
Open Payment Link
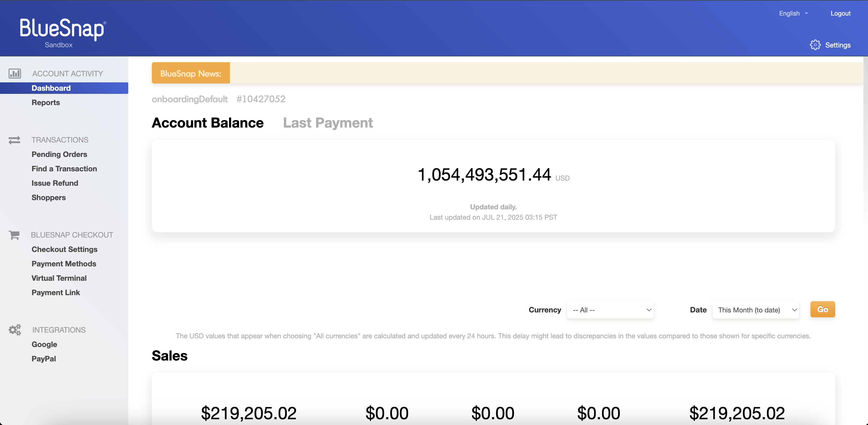click(x=56, y=293)
